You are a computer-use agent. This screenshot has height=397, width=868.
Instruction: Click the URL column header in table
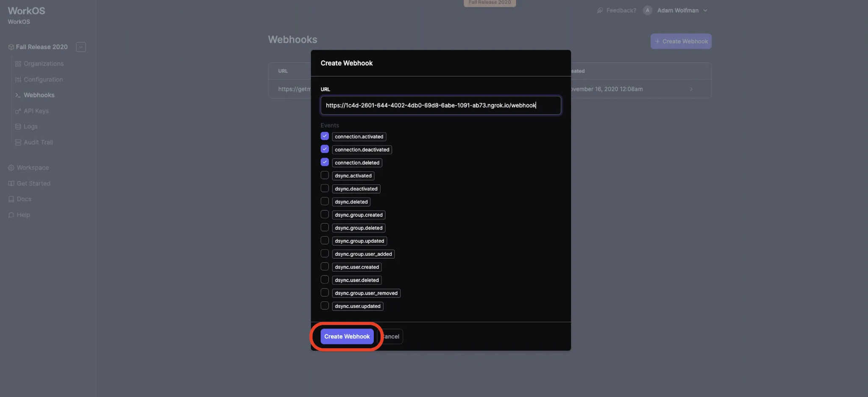pyautogui.click(x=283, y=71)
